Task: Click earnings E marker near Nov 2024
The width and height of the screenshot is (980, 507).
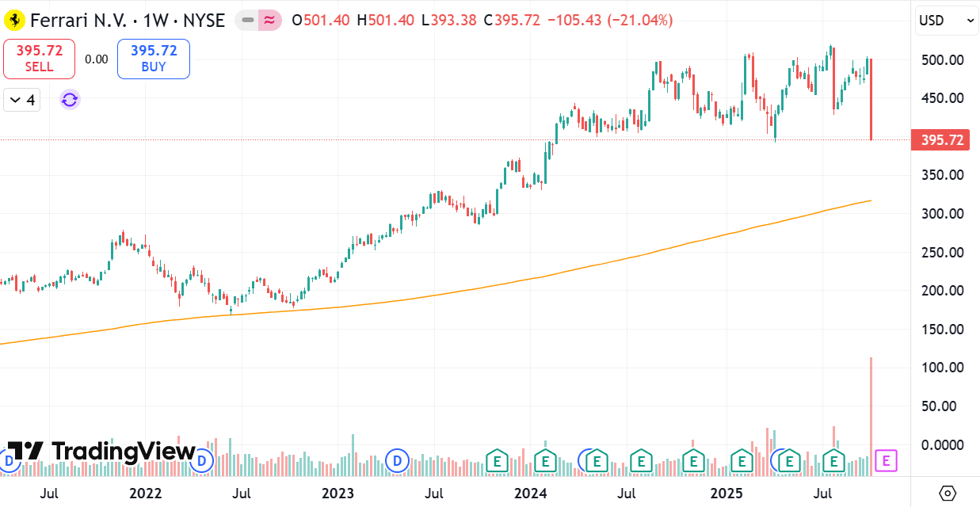Action: tap(694, 460)
